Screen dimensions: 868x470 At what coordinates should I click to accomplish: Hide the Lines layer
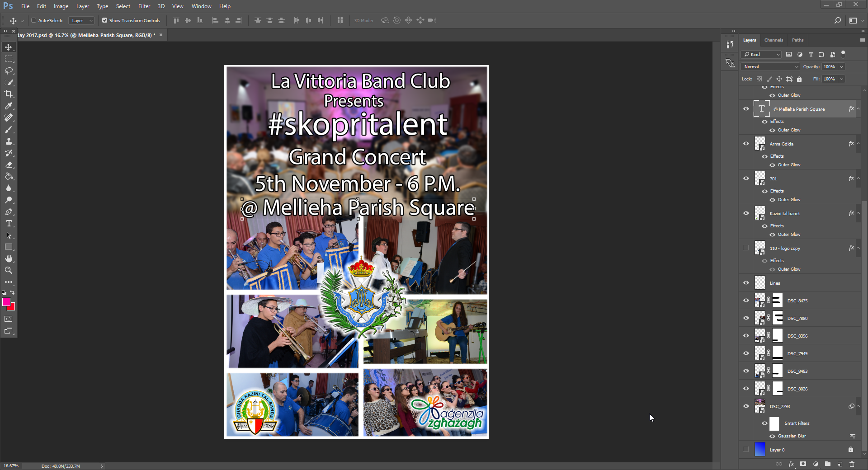coord(746,283)
